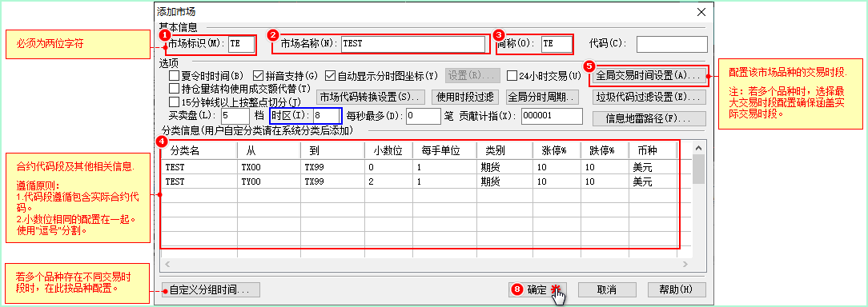Open 帮助(H) help button
Viewport: 868px width, 307px height.
[677, 289]
